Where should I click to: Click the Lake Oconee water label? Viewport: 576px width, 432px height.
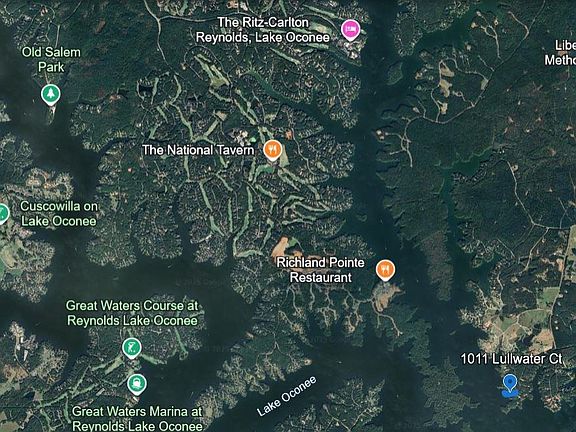(x=287, y=396)
